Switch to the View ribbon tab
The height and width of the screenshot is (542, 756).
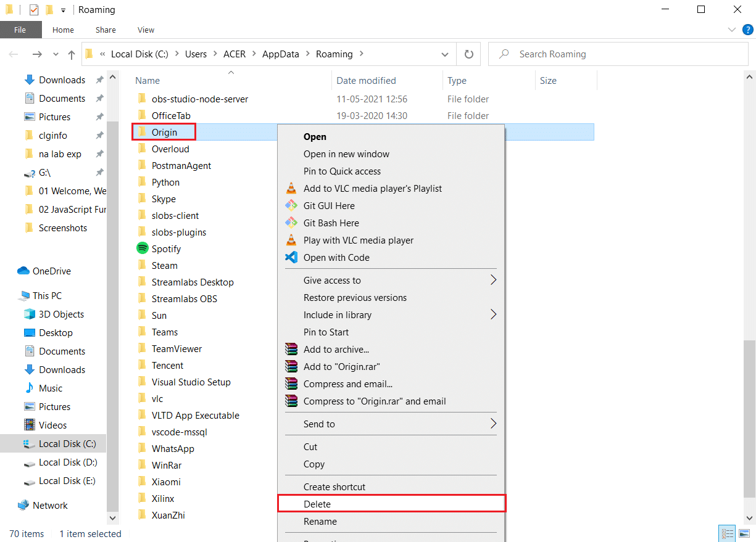[x=146, y=30]
